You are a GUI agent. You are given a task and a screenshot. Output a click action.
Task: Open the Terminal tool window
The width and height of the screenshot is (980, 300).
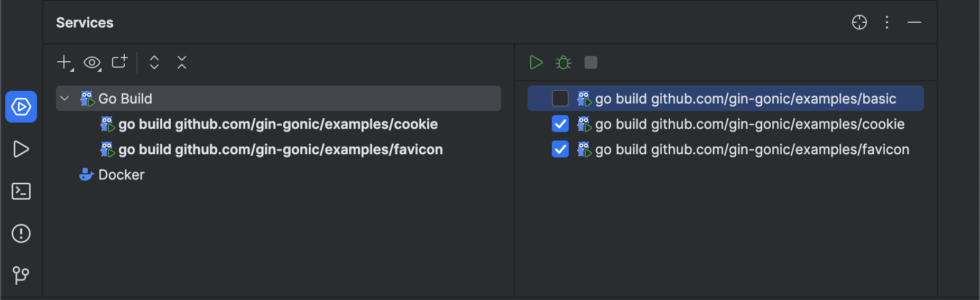click(x=21, y=191)
